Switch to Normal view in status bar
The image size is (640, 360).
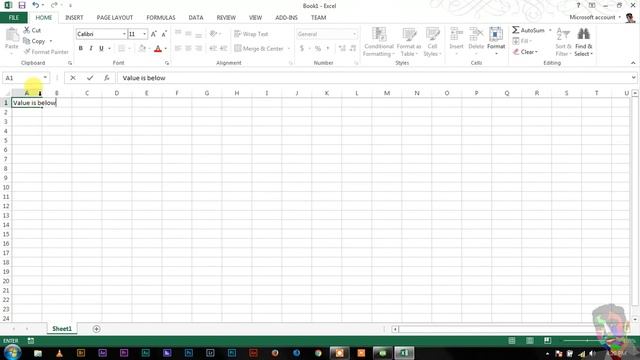(x=511, y=340)
